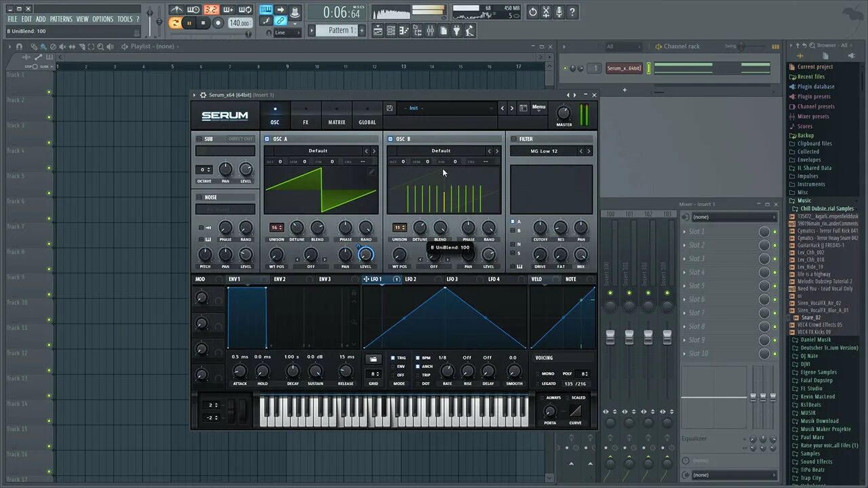Toggle LFO TRIG mode checkbox
Screen dimensions: 868x488
(x=393, y=358)
